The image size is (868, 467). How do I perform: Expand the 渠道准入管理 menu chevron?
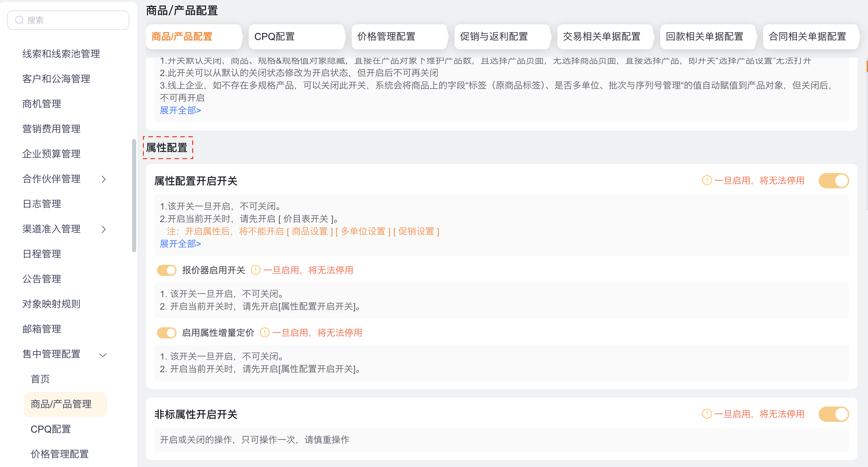pos(104,229)
